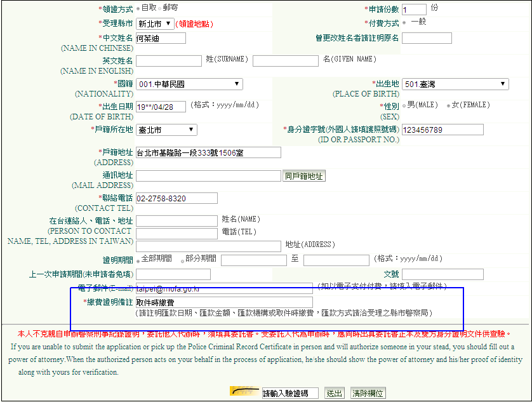Click contact person 電話(TEL) field
Viewport: 532px width, 402px height.
click(176, 233)
